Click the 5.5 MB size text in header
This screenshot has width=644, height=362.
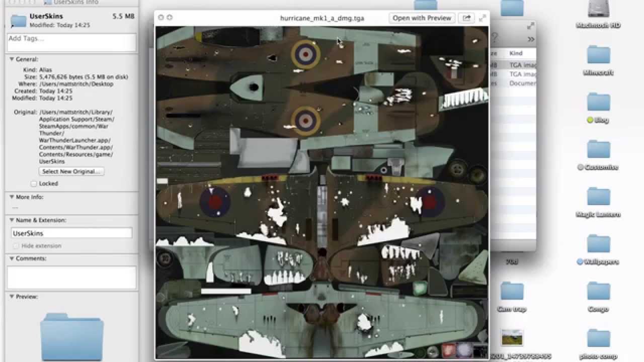123,16
